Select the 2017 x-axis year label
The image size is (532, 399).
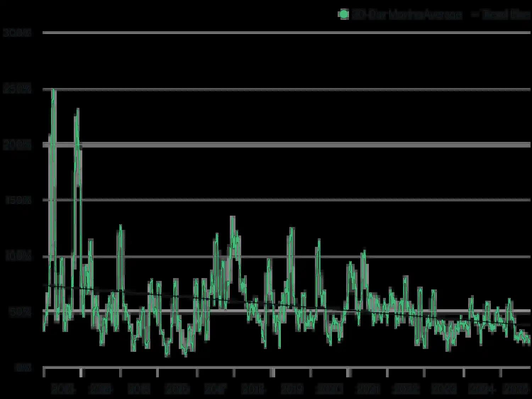pos(215,389)
